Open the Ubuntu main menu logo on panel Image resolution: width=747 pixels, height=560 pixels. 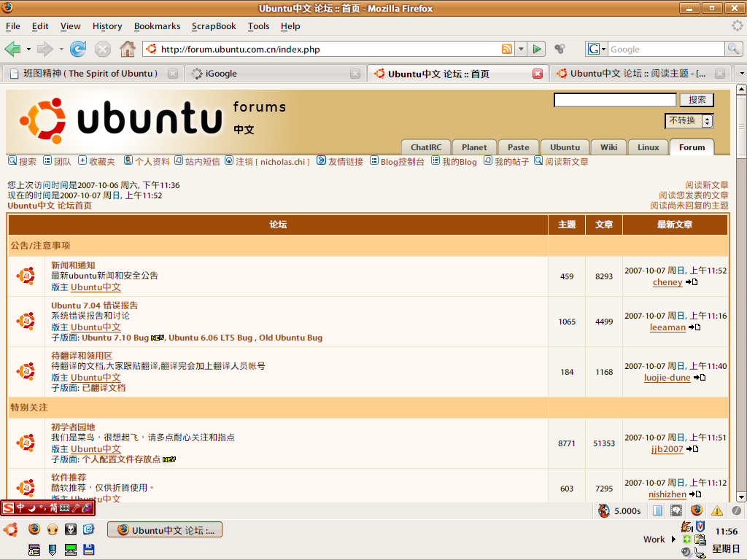11,529
